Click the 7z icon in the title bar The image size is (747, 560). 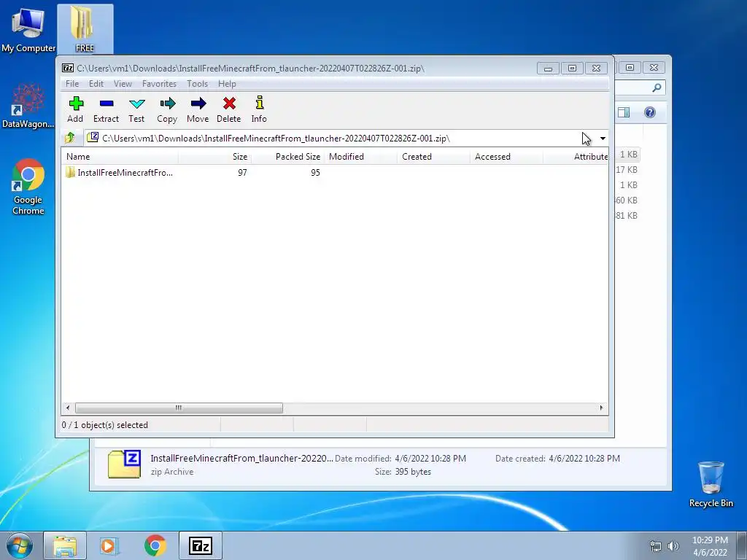68,68
